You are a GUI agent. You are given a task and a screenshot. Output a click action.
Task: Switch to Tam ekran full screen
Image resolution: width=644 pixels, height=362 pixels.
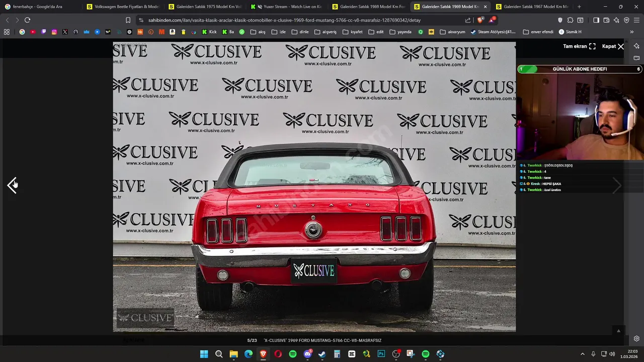[x=579, y=46]
